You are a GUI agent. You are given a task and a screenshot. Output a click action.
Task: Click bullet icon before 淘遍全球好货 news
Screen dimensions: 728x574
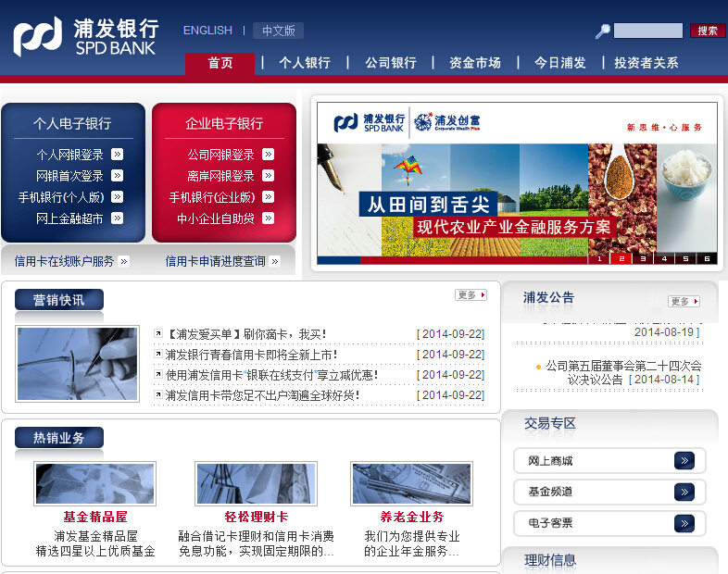tap(158, 394)
